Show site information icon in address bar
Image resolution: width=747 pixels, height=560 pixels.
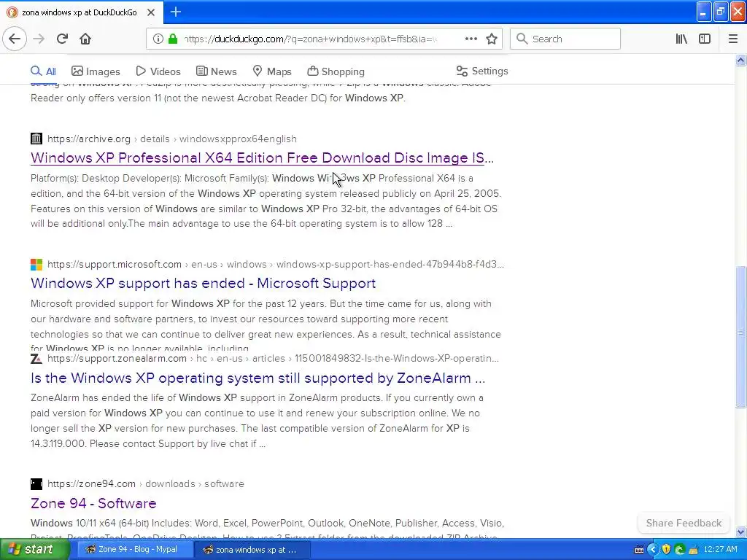click(158, 39)
